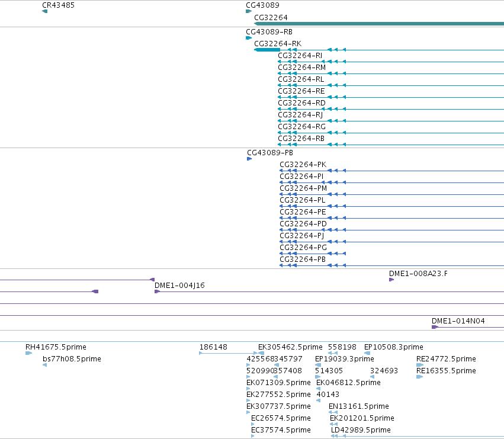
Task: Open clone DME1-014N04 label
Action: point(458,321)
